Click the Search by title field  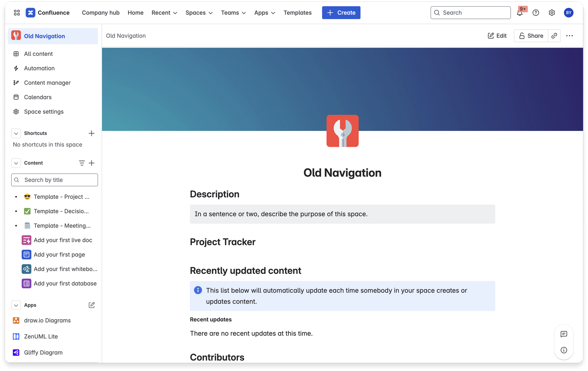55,180
